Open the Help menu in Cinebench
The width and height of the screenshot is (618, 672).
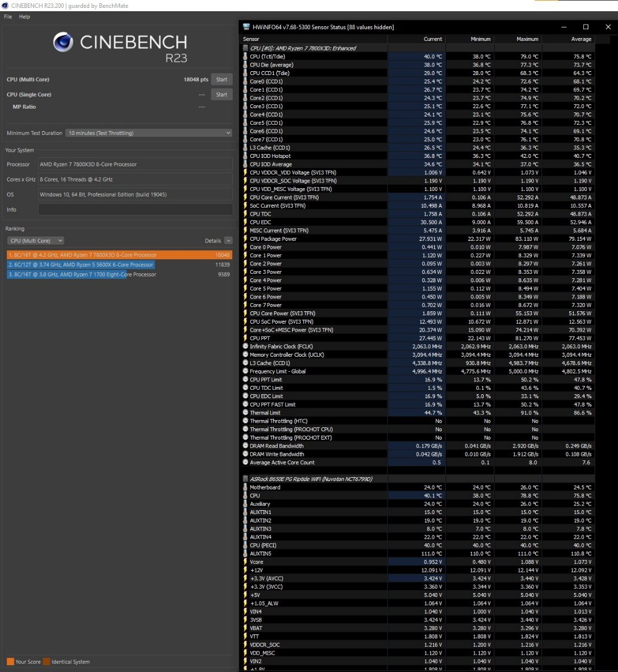pos(24,17)
